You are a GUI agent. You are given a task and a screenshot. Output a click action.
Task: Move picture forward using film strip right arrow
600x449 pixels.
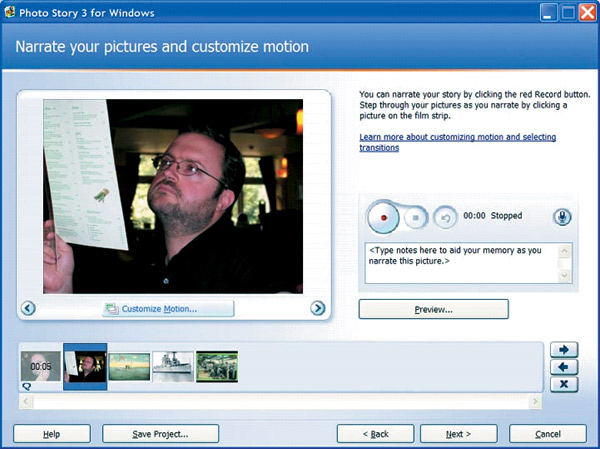pyautogui.click(x=562, y=350)
